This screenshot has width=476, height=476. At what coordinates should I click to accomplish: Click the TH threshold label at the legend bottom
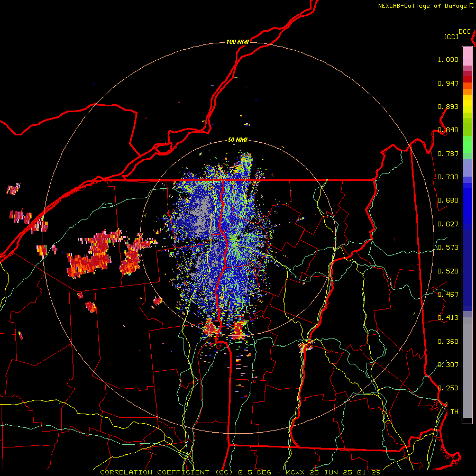point(454,412)
